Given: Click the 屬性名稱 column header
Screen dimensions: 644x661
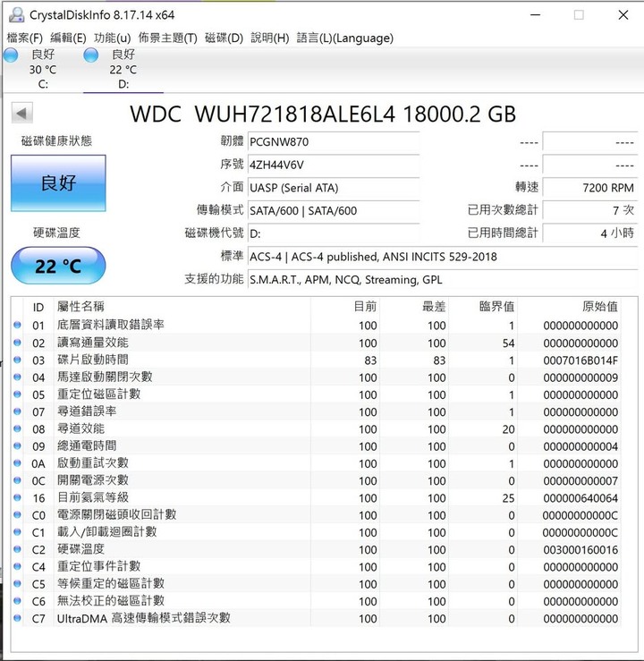Looking at the screenshot, I should (182, 307).
